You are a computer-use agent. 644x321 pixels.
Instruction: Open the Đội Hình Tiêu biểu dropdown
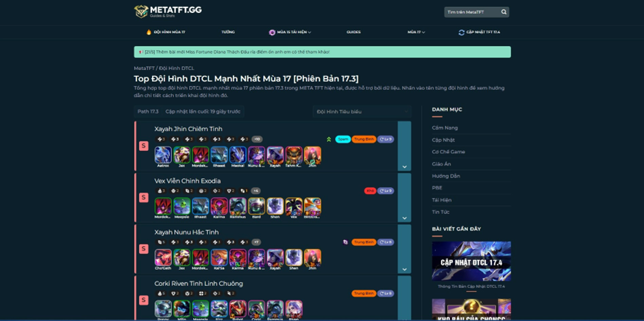click(x=362, y=112)
